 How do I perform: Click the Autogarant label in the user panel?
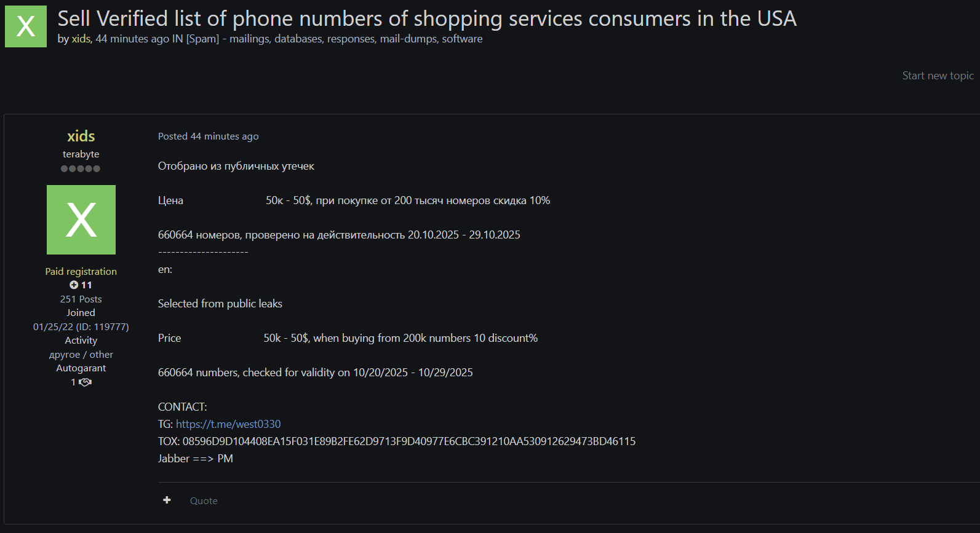(x=81, y=368)
